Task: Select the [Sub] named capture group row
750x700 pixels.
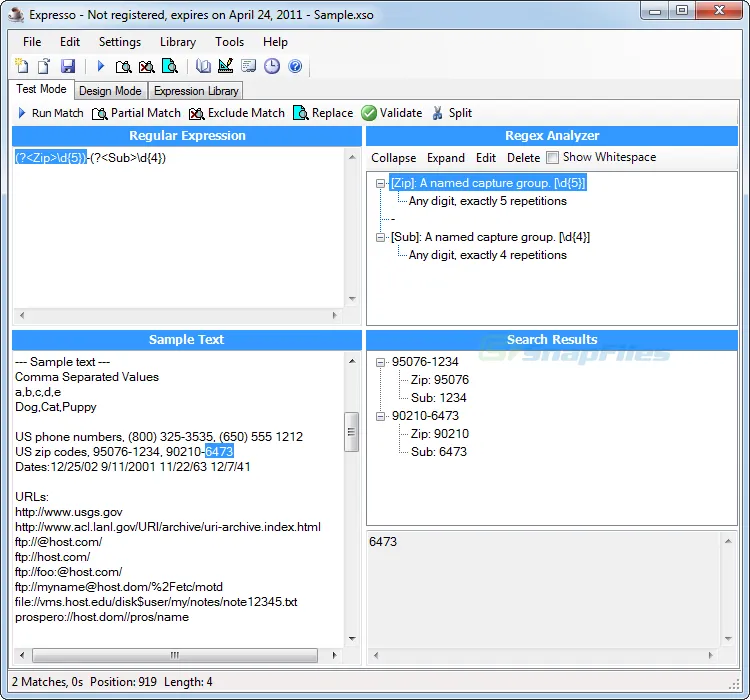Action: click(490, 237)
